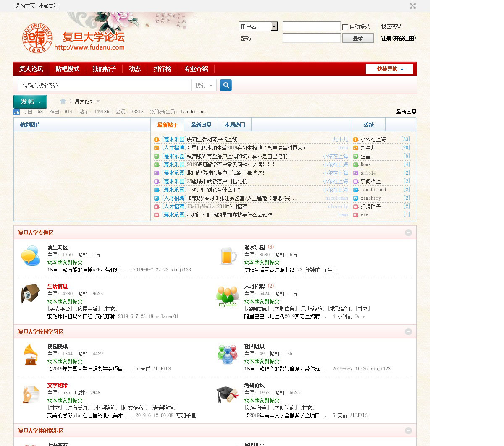Viewport: 504px width, 446px height.
Task: Click the 校园快讯 gramophone icon
Action: [x=31, y=355]
